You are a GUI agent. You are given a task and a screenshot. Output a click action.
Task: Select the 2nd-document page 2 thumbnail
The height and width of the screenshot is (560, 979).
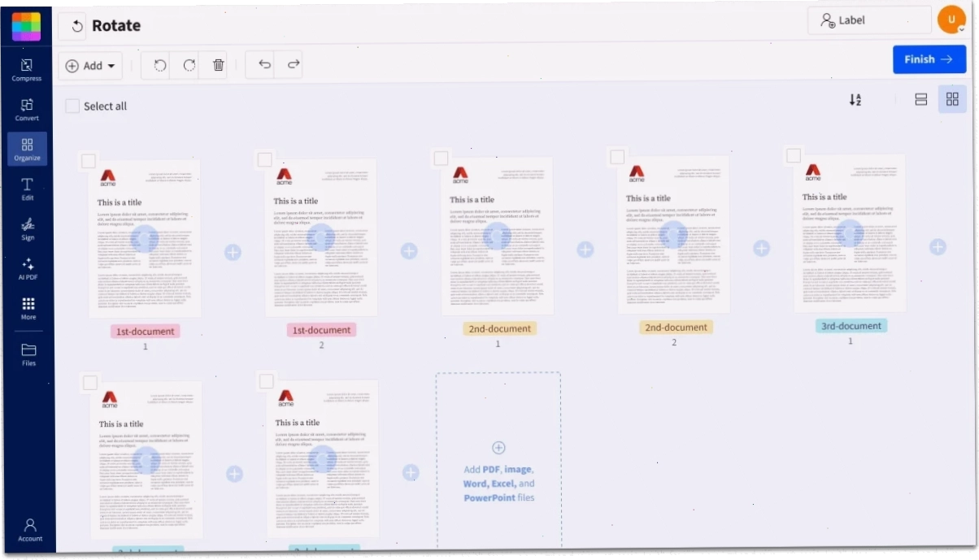[673, 234]
